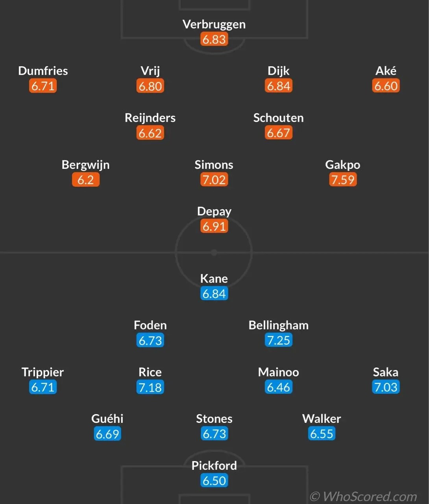Click Bergwijn's 6.2 rating badge

pos(86,180)
